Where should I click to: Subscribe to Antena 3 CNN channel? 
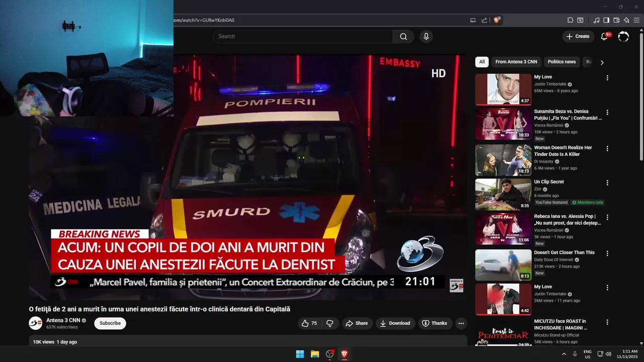click(110, 323)
